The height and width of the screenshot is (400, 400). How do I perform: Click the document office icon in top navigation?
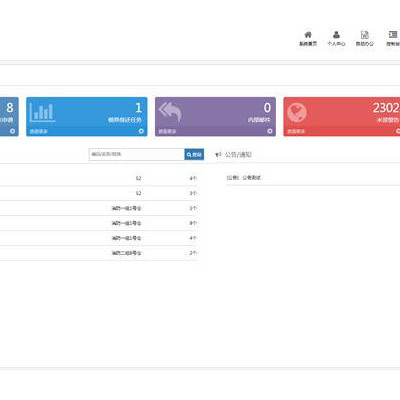pyautogui.click(x=365, y=35)
